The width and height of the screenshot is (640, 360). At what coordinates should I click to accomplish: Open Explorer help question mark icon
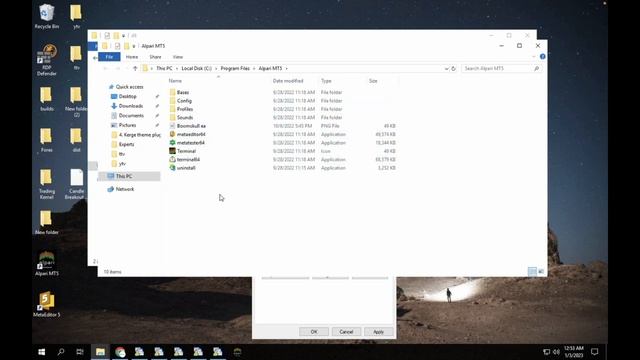[542, 57]
